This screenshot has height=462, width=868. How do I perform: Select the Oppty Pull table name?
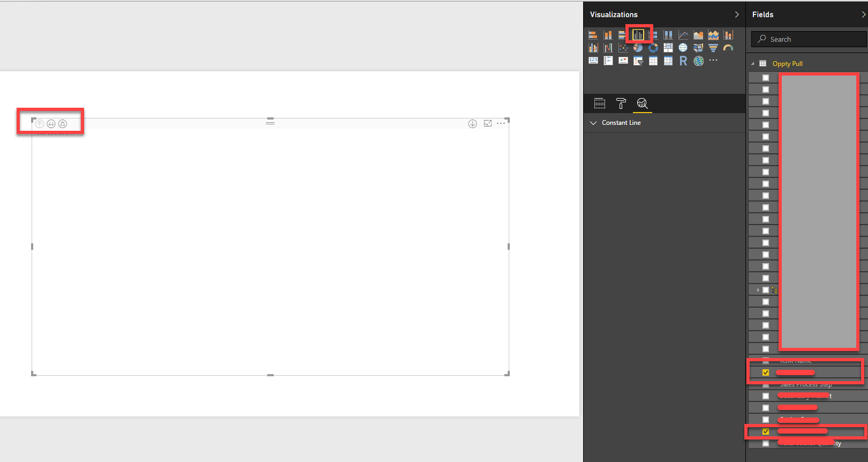[787, 64]
